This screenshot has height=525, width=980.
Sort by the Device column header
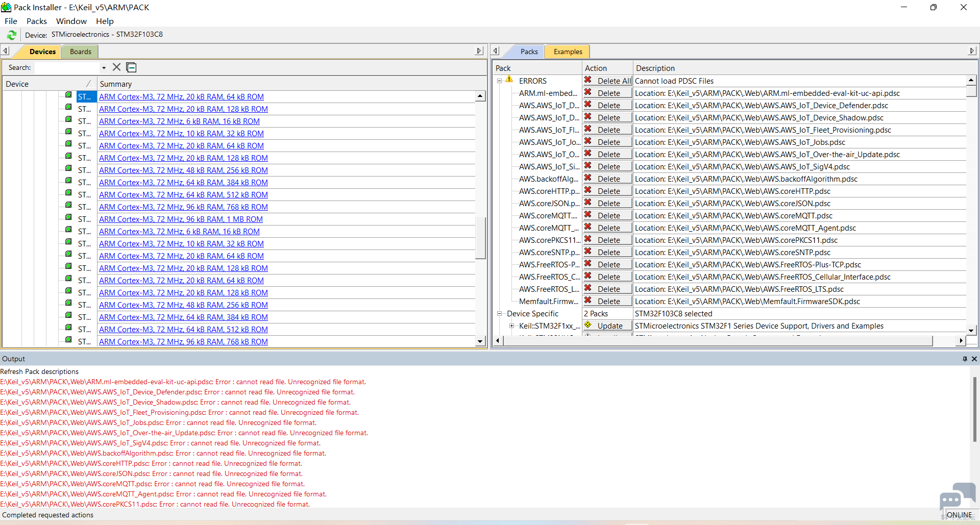point(50,84)
